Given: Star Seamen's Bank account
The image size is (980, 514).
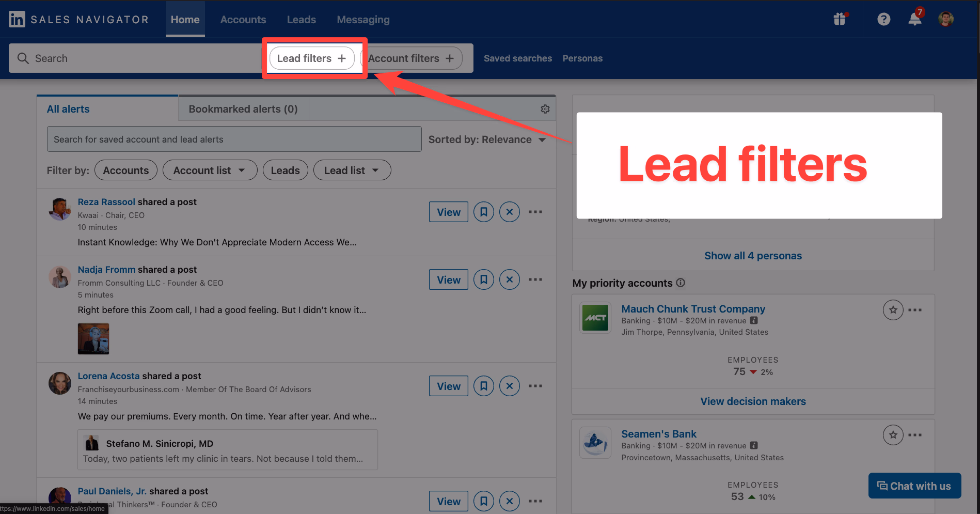Looking at the screenshot, I should coord(893,435).
